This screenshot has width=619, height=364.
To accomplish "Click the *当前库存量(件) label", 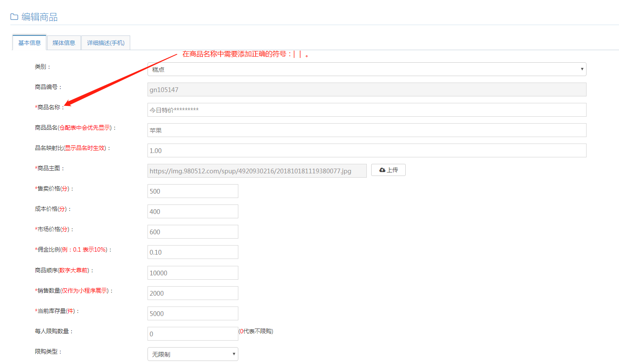I will pyautogui.click(x=57, y=311).
